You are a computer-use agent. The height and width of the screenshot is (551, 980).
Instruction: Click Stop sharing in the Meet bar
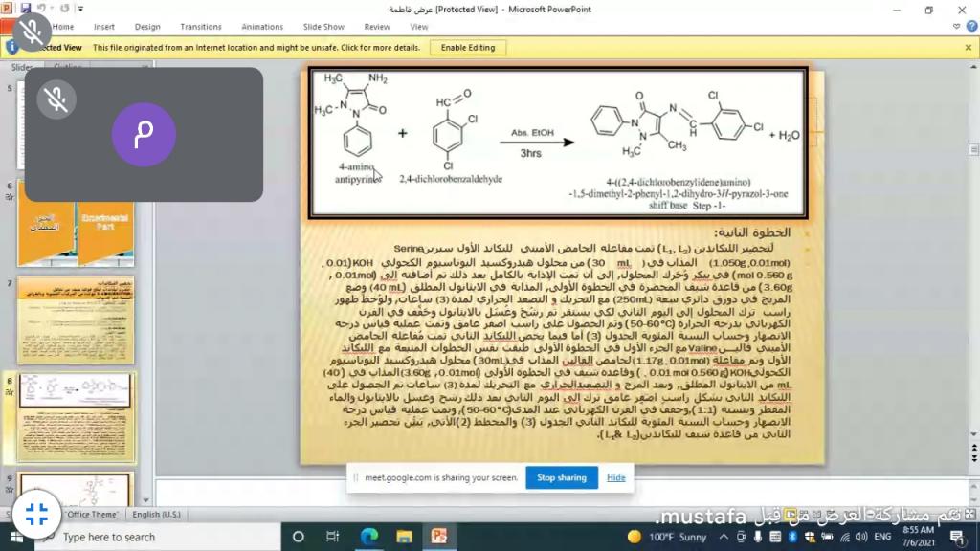(x=561, y=477)
